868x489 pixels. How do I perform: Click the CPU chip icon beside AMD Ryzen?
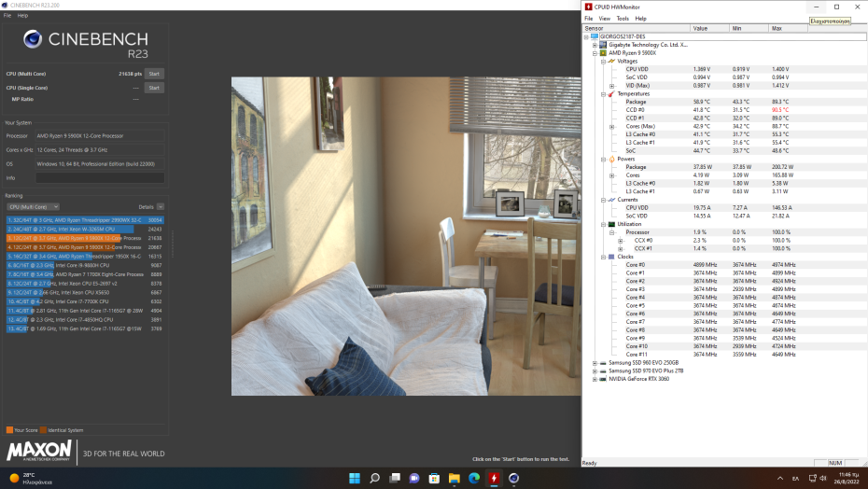(603, 53)
